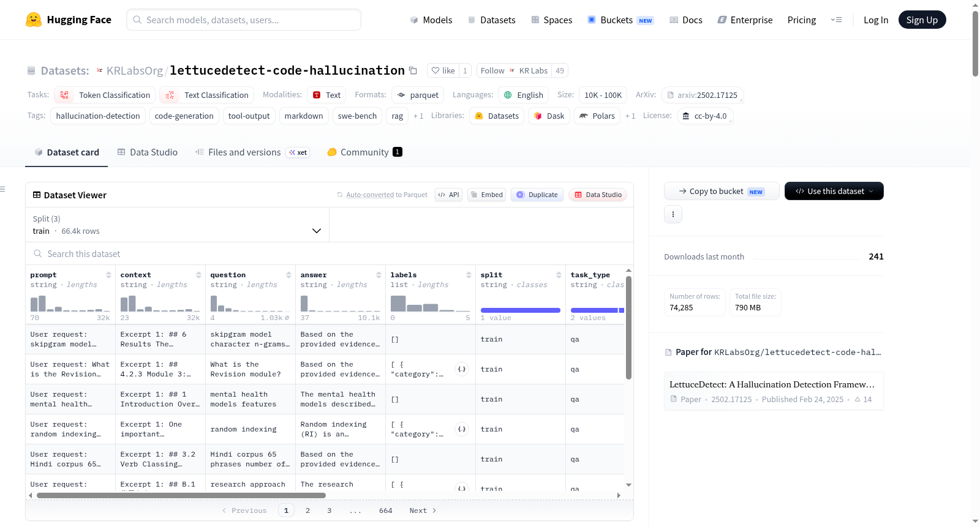Image resolution: width=980 pixels, height=527 pixels.
Task: Expand the additional navigation menu
Action: pyautogui.click(x=836, y=20)
